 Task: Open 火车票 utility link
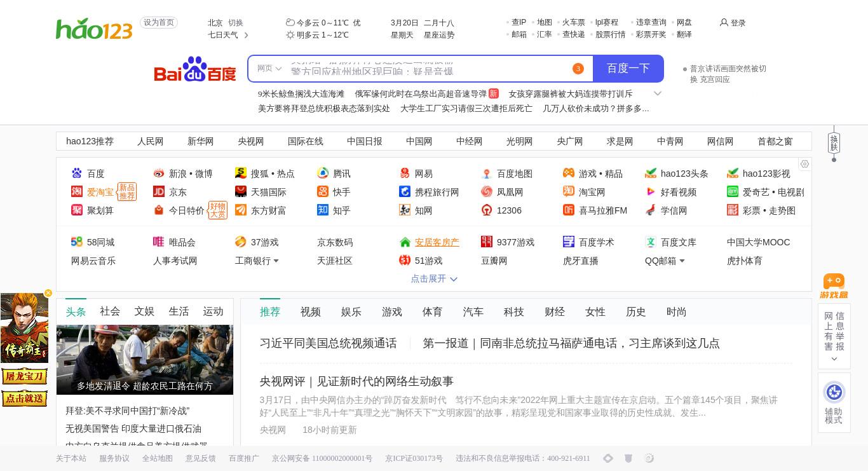(574, 22)
